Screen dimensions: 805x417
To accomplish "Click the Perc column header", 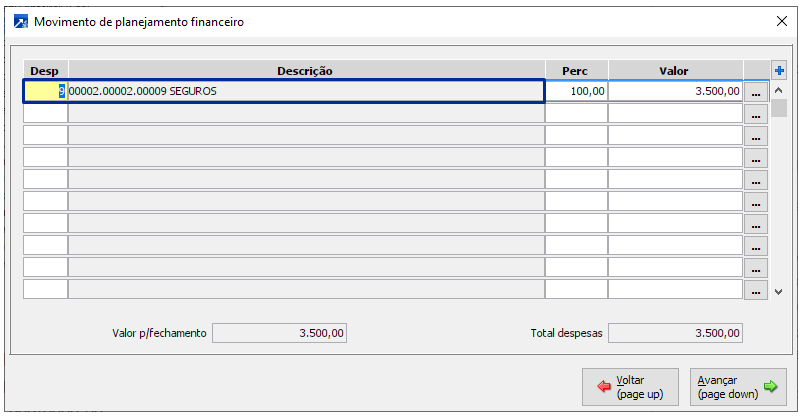I will (x=576, y=71).
